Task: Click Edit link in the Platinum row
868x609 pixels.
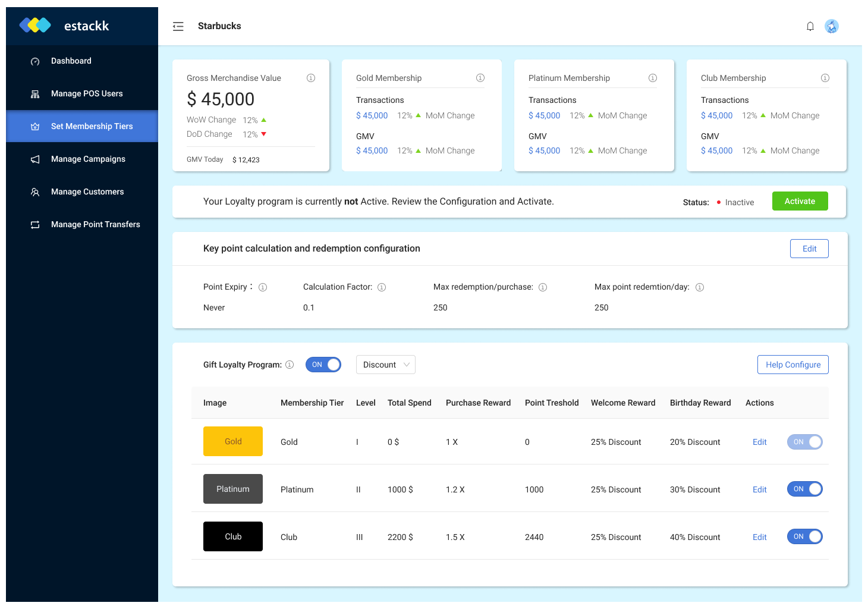Action: (759, 489)
